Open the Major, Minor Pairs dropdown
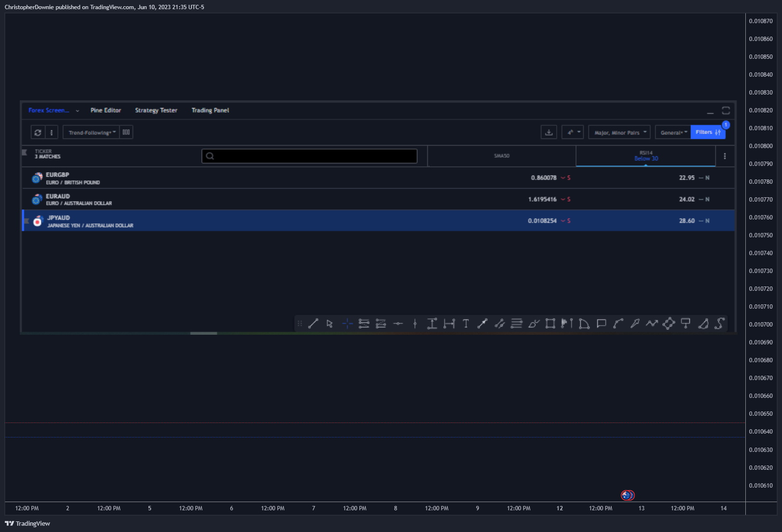The width and height of the screenshot is (782, 532). [619, 132]
